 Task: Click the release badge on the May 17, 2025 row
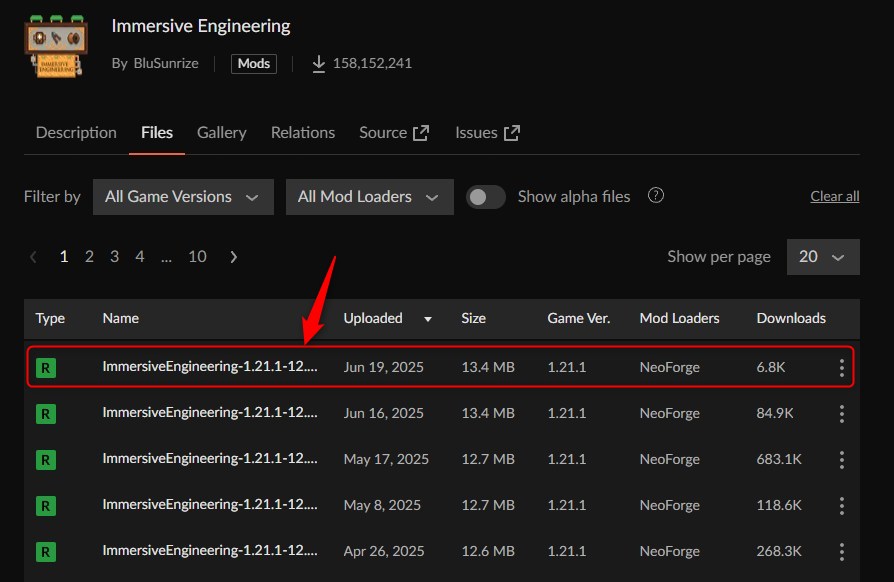[x=46, y=460]
